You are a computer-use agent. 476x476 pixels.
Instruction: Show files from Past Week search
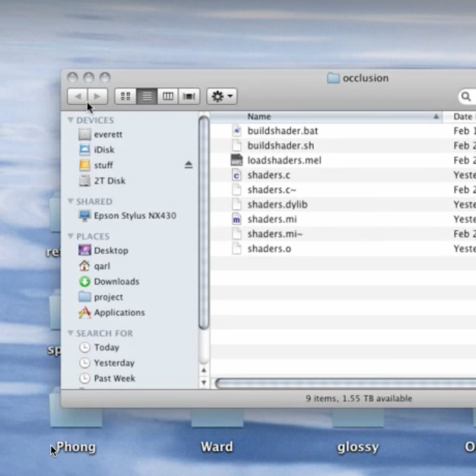(115, 378)
